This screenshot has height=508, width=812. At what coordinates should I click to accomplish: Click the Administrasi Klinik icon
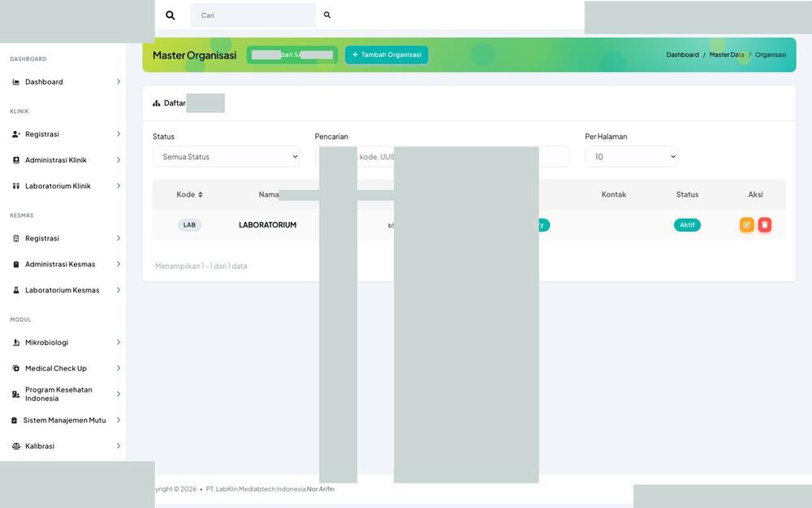click(16, 160)
